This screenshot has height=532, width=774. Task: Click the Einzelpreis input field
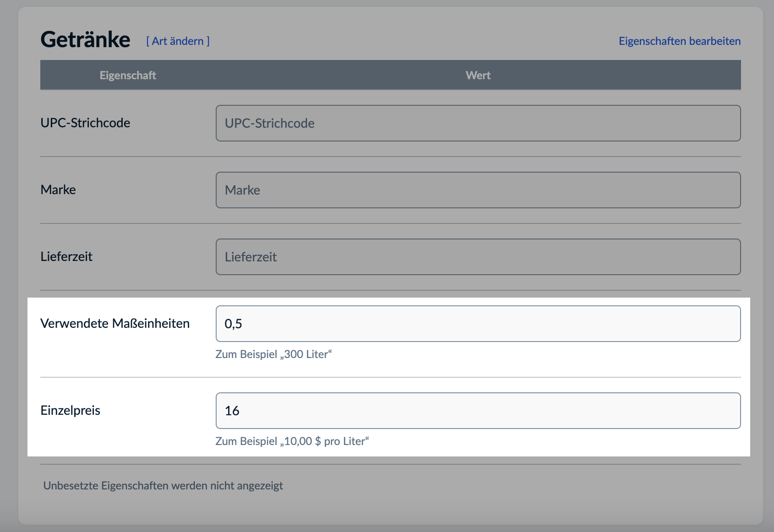(478, 411)
